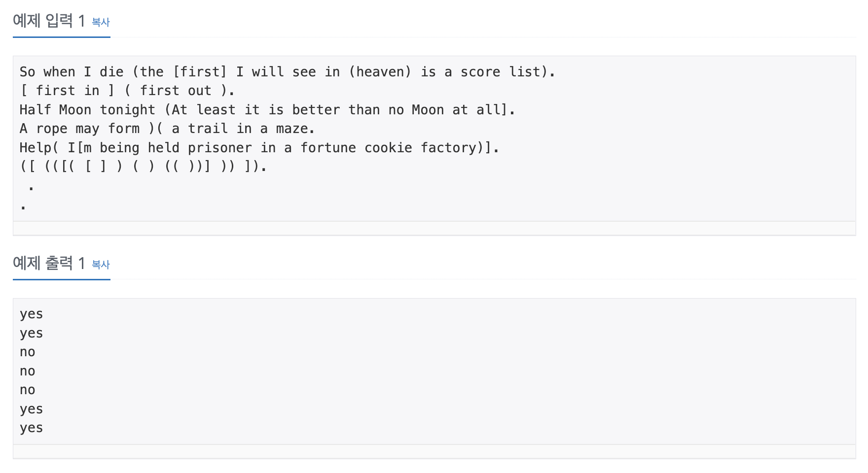Click the line starting with "So when I die"
The width and height of the screenshot is (868, 473).
(288, 72)
